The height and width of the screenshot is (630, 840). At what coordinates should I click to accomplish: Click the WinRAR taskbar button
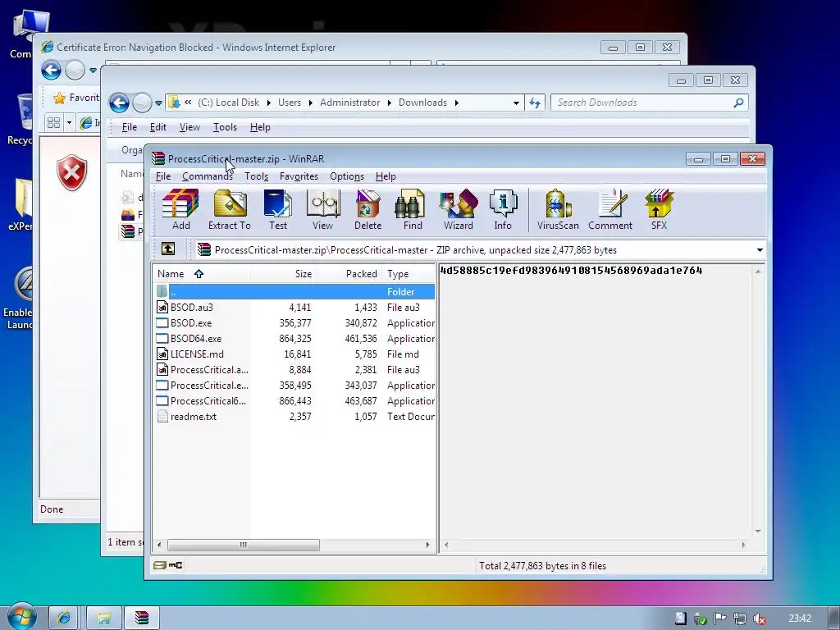pos(142,618)
